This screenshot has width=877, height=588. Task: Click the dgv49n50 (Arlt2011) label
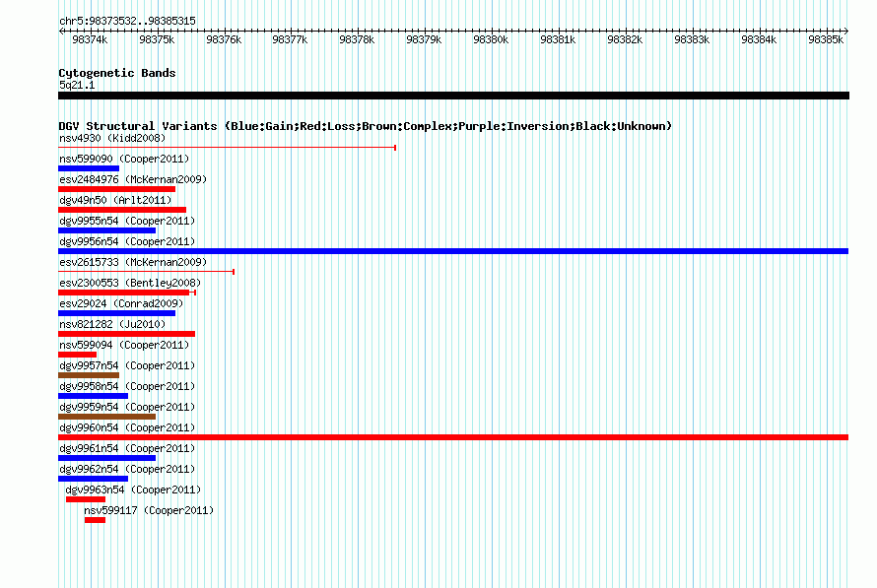pyautogui.click(x=115, y=200)
